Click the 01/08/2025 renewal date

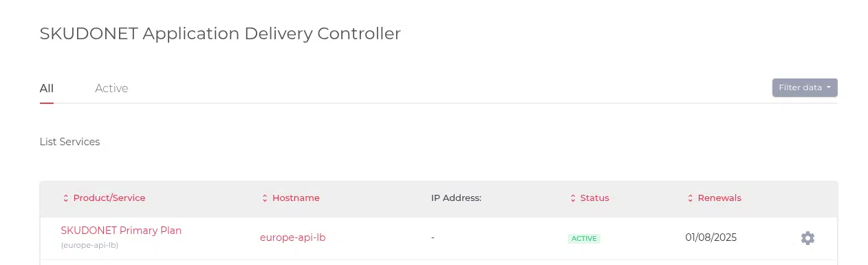(711, 237)
